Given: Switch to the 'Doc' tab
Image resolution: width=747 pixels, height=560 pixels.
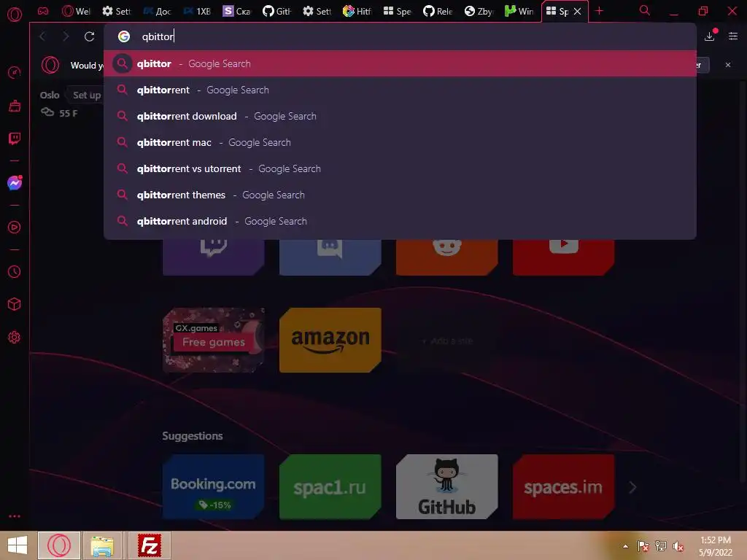Looking at the screenshot, I should (157, 11).
